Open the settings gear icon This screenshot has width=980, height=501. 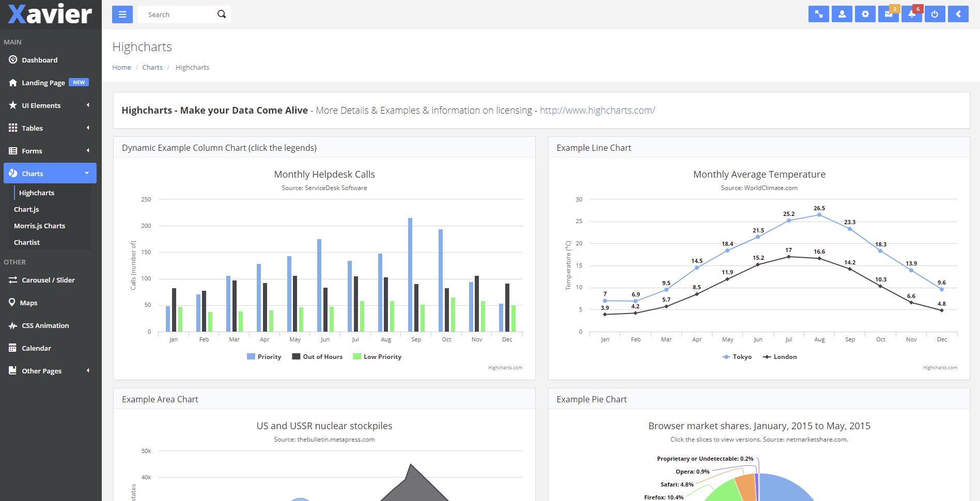coord(865,14)
